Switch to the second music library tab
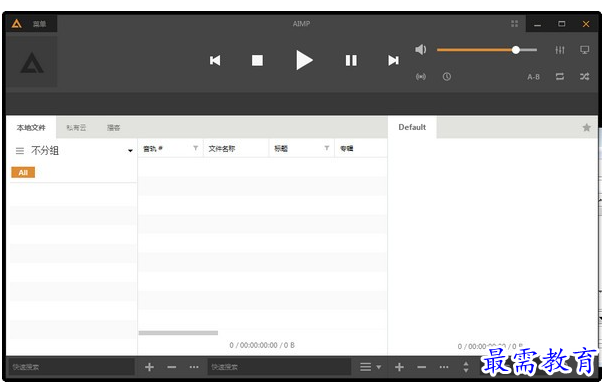The image size is (605, 392). point(76,128)
